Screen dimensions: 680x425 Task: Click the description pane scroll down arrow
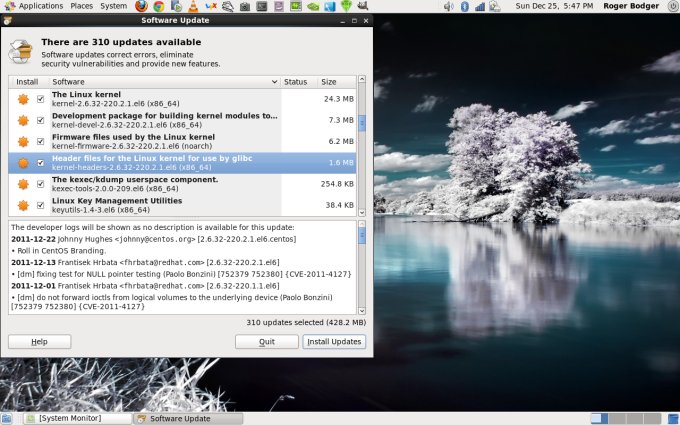pos(362,311)
